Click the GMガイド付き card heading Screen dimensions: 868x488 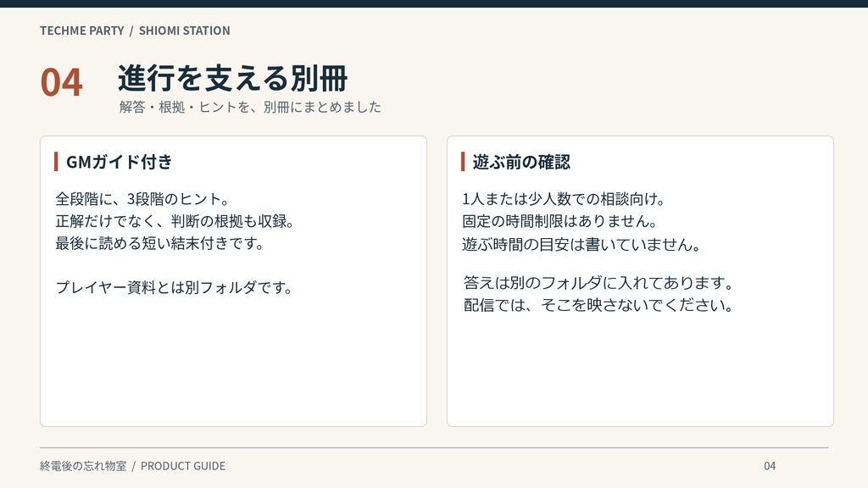(119, 162)
